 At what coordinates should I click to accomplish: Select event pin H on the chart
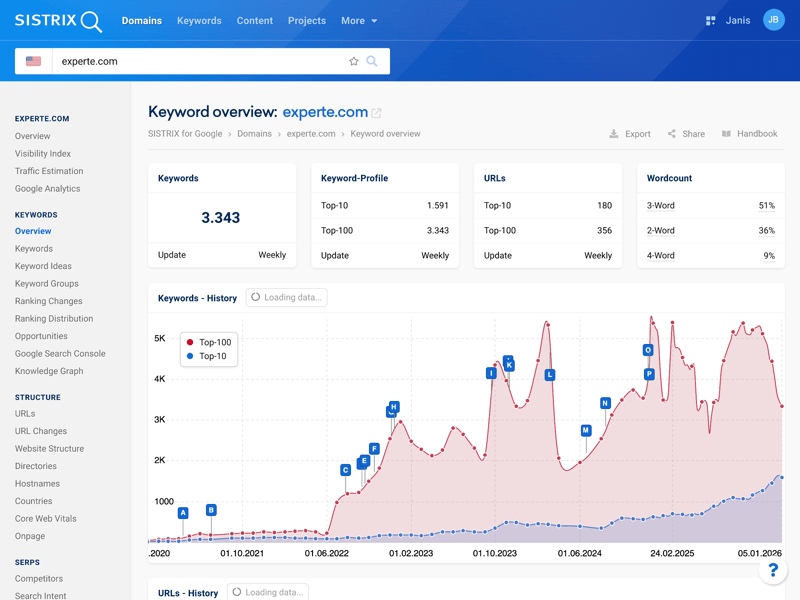coord(394,407)
